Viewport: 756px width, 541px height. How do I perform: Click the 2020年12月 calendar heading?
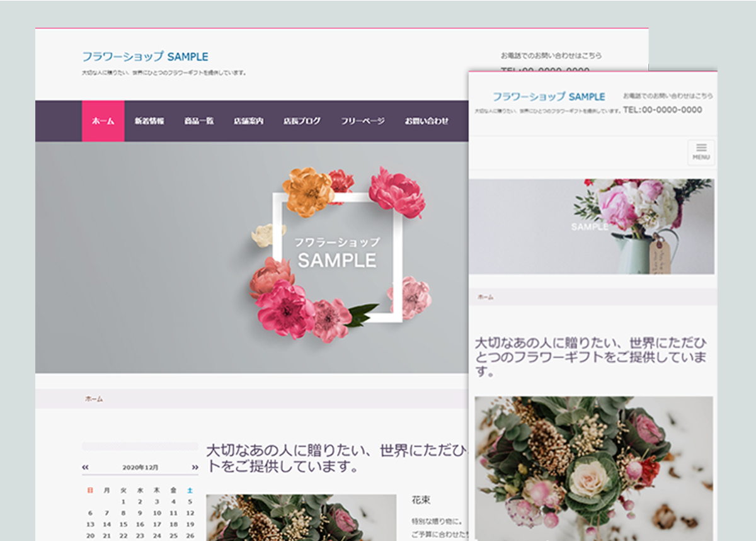140,468
